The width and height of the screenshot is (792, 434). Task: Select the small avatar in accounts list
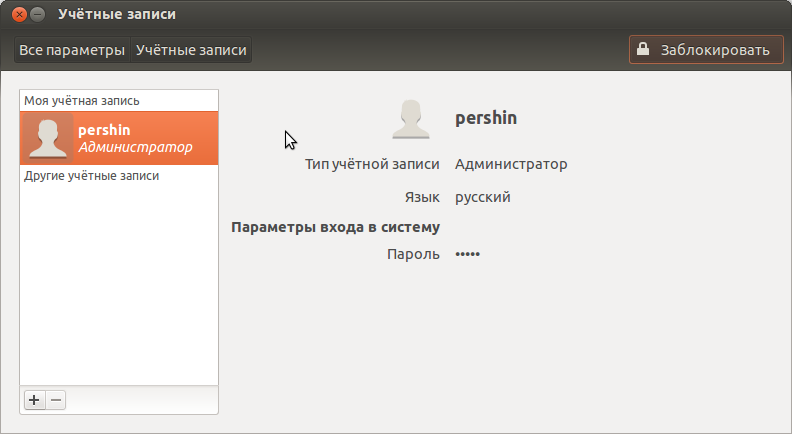coord(48,138)
